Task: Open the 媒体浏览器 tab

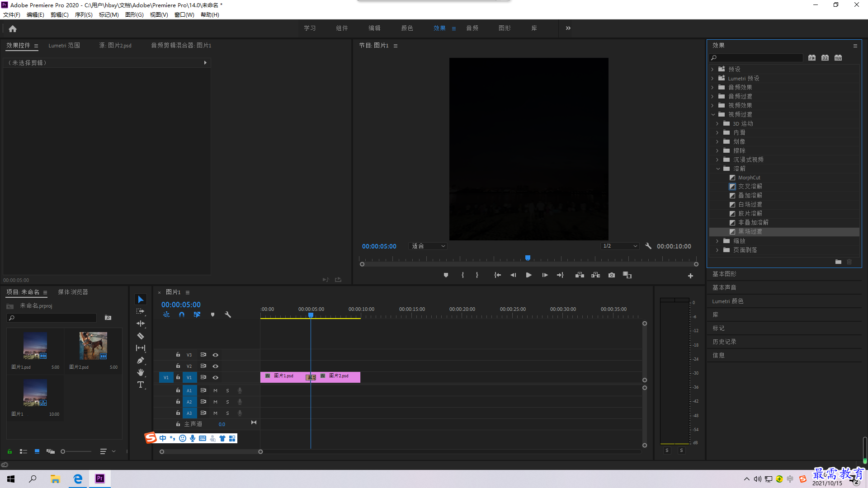Action: point(73,292)
